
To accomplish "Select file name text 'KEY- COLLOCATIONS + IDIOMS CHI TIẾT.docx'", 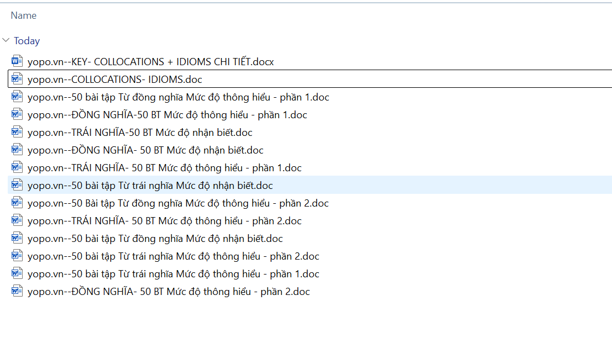I will (150, 62).
